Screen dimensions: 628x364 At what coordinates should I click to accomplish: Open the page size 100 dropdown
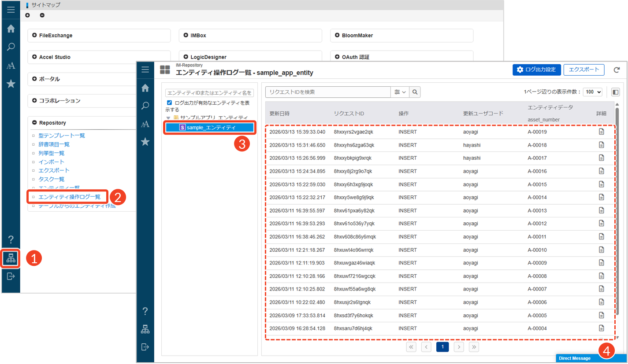pos(592,92)
